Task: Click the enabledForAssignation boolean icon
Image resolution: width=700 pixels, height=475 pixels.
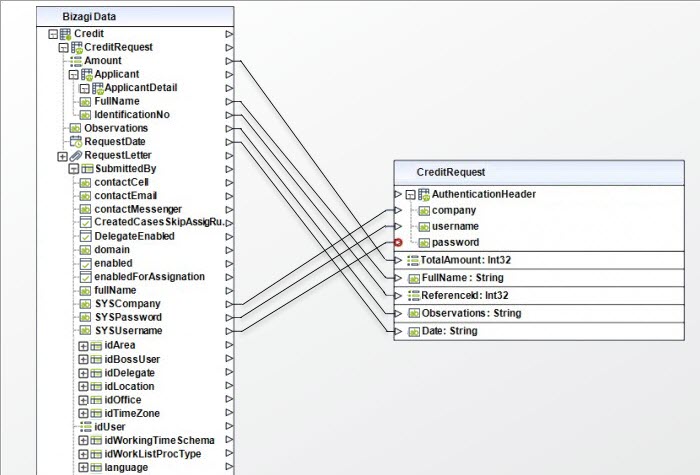Action: [85, 277]
